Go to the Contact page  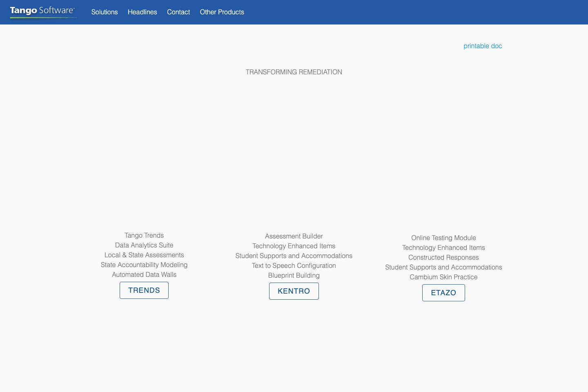[178, 12]
